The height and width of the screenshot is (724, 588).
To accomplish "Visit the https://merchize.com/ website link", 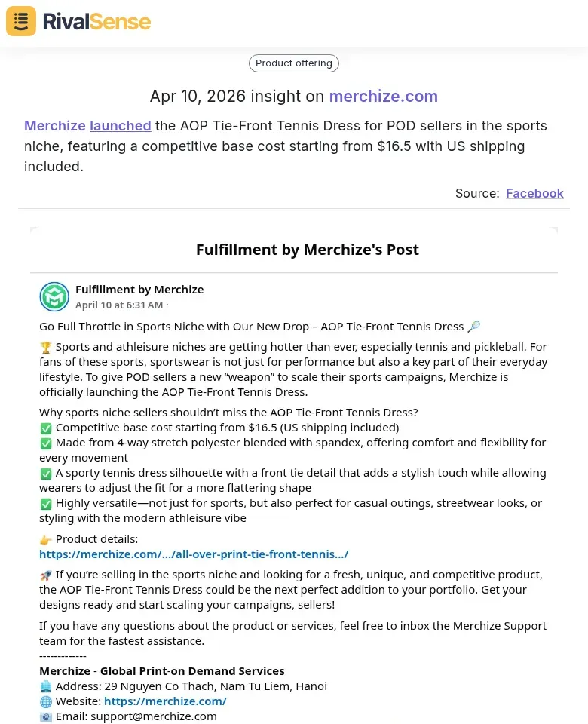I will coord(165,701).
